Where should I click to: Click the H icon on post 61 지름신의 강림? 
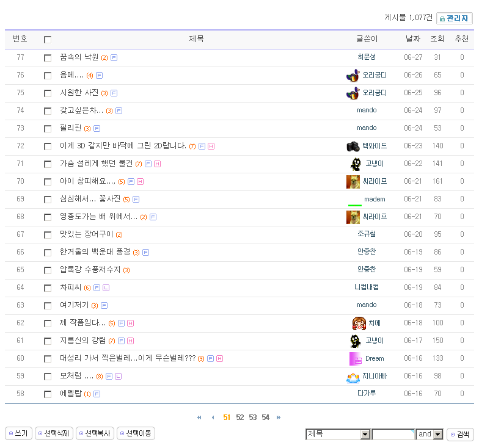point(131,341)
